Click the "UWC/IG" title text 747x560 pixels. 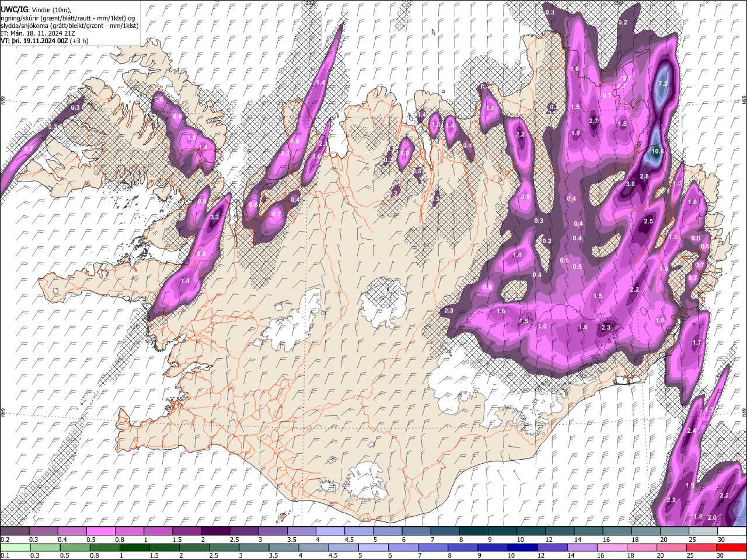pos(14,9)
